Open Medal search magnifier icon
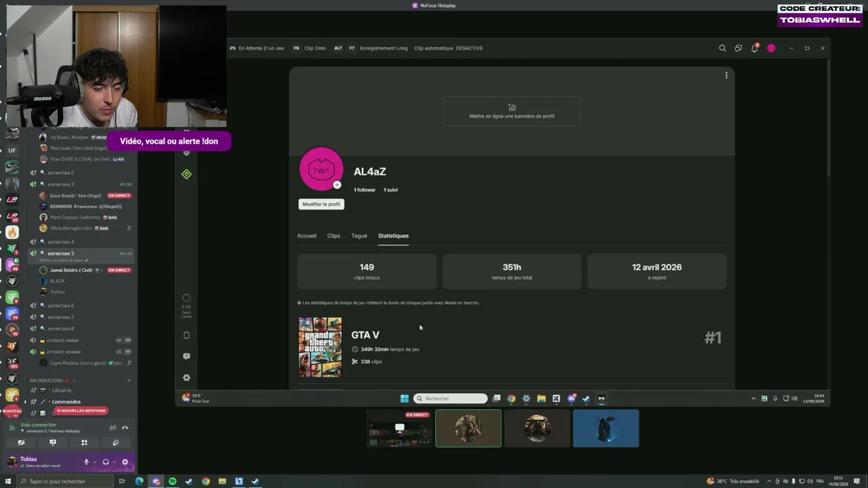 pyautogui.click(x=722, y=48)
